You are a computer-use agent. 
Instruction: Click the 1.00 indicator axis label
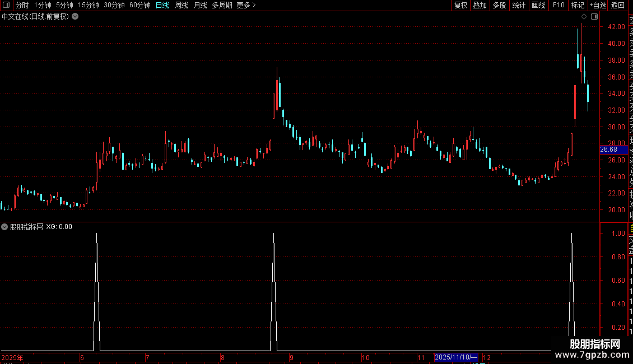pos(618,234)
